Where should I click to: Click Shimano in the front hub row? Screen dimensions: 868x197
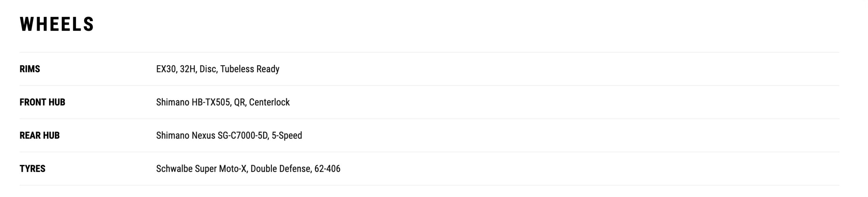click(x=173, y=102)
